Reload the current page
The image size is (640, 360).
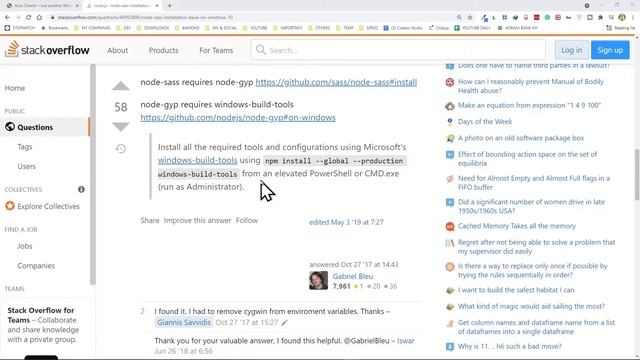28,17
